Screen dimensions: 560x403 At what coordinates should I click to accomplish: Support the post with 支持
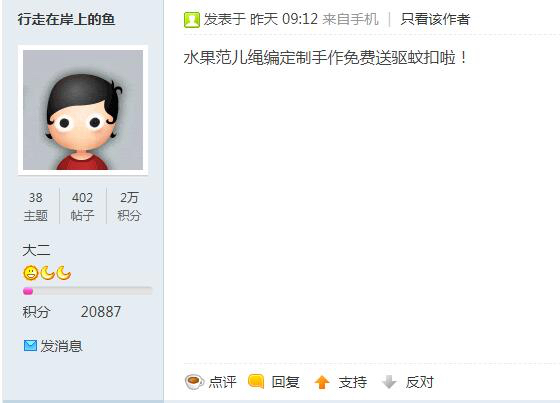click(353, 382)
